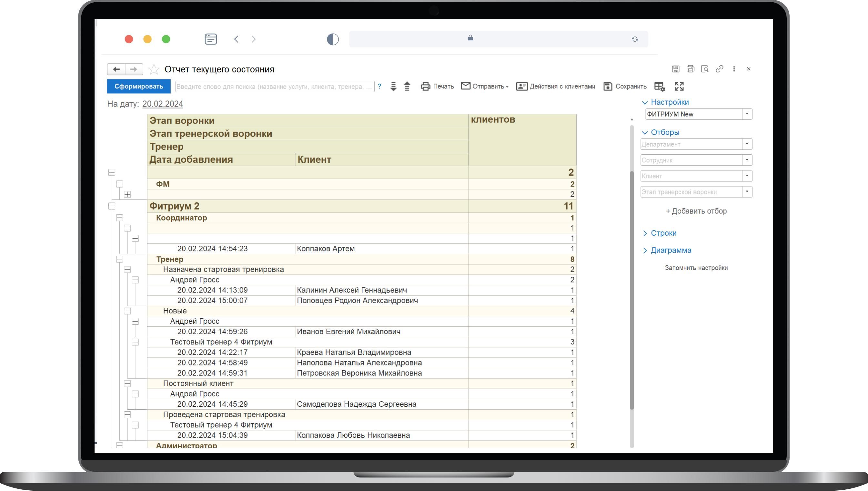Switch report to full screen mode
This screenshot has height=491, width=868.
pos(679,86)
